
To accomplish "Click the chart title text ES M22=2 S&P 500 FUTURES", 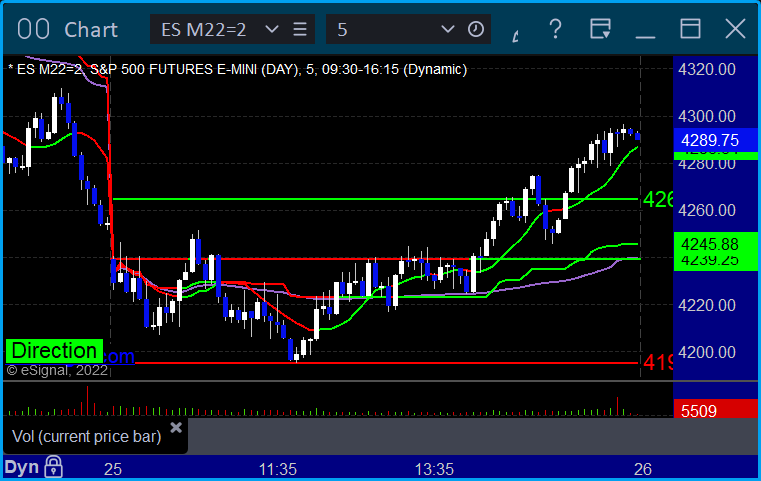I will click(237, 69).
